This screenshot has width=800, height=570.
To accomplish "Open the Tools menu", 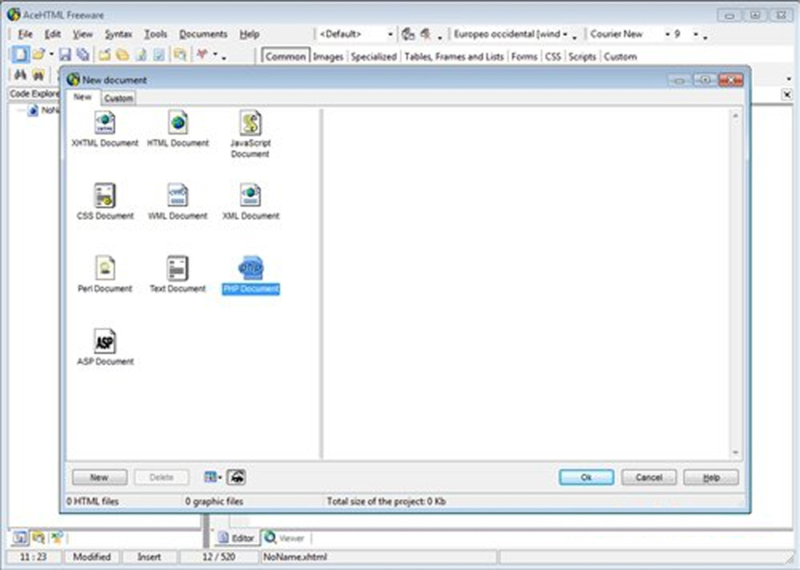I will 156,34.
